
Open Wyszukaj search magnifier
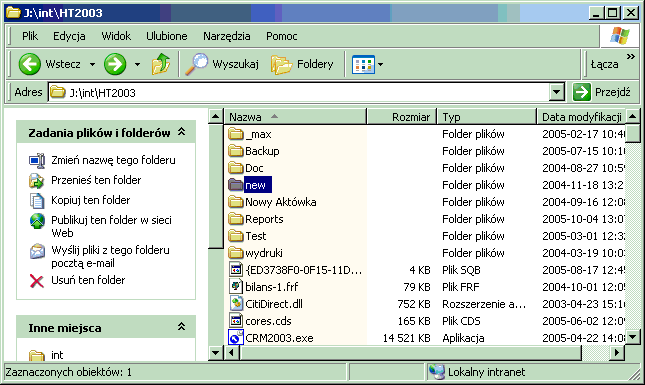[x=196, y=64]
